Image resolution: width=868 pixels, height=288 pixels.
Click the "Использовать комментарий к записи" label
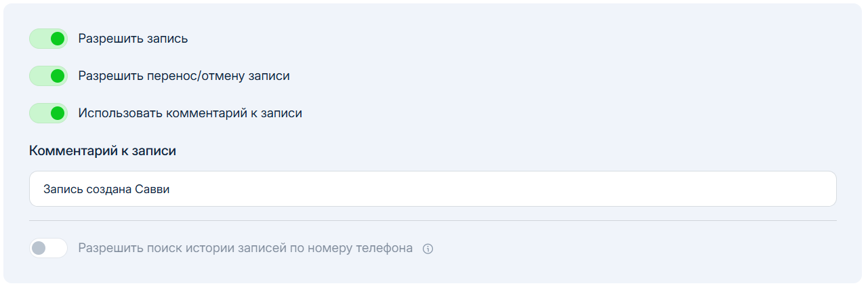point(190,113)
